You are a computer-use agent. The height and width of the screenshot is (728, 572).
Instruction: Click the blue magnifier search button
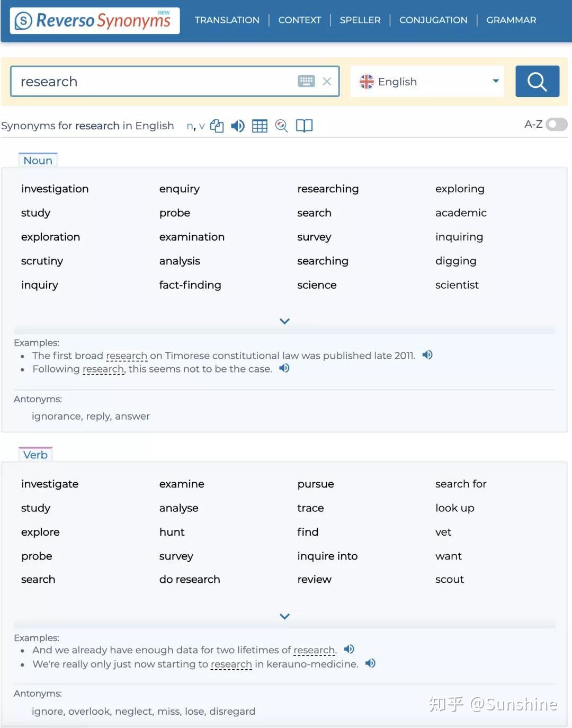pos(537,81)
